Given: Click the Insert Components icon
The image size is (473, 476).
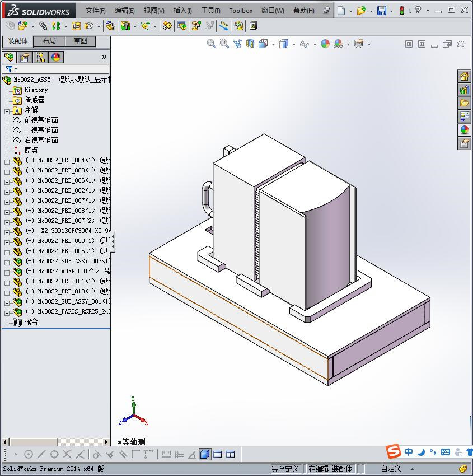Looking at the screenshot, I should 22,26.
